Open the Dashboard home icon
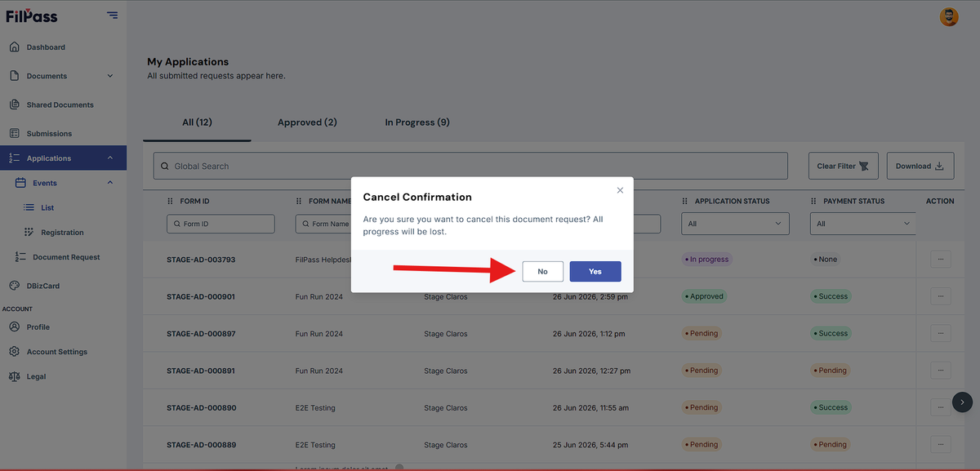Viewport: 980px width, 471px height. click(x=14, y=47)
